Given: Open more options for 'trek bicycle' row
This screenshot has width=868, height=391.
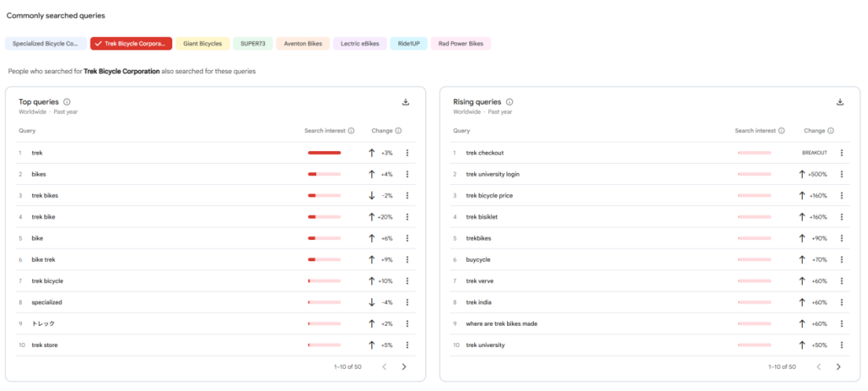Looking at the screenshot, I should point(407,281).
